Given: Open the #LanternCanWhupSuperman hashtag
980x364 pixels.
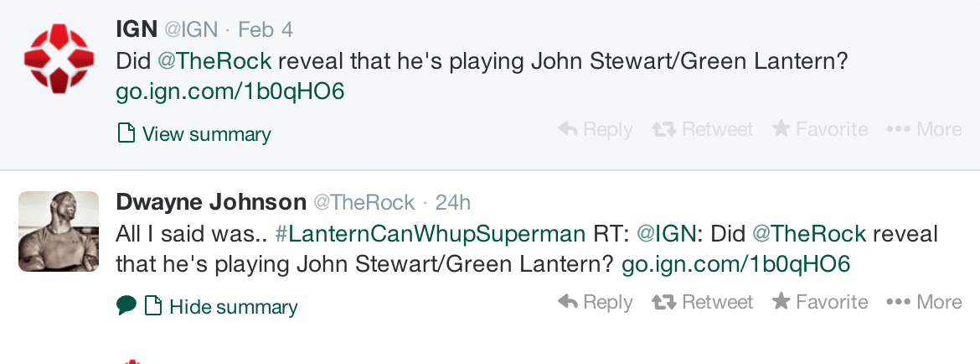Looking at the screenshot, I should pos(430,234).
